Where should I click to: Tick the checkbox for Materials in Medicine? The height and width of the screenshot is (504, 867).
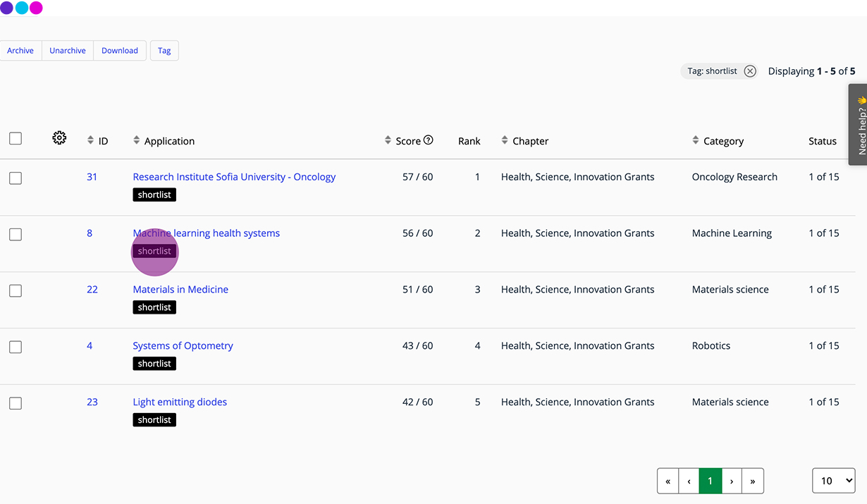click(x=16, y=291)
